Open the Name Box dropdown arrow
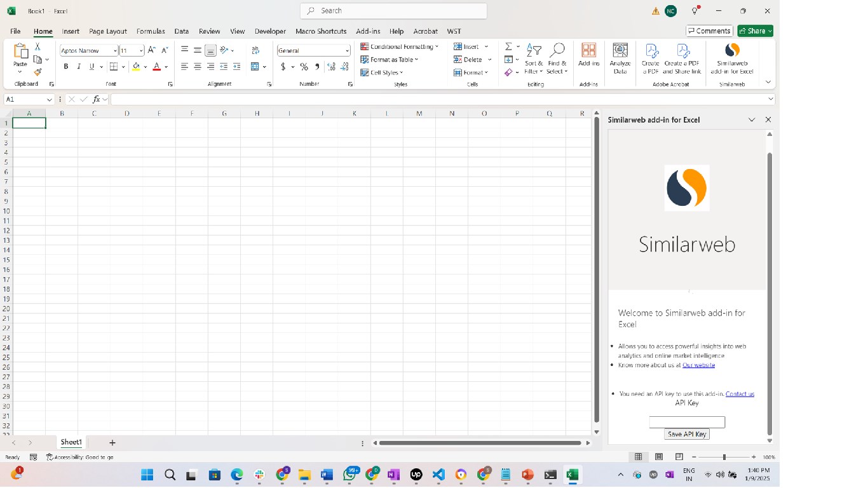 pos(50,100)
